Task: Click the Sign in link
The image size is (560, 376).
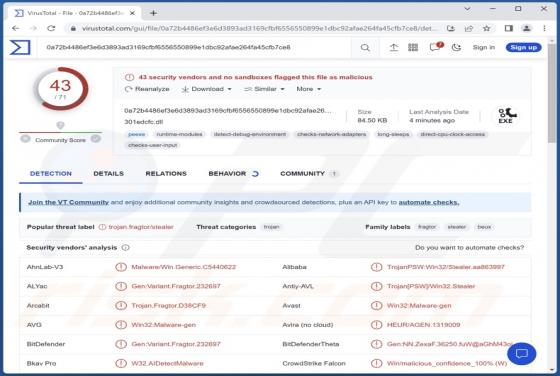Action: (x=484, y=47)
